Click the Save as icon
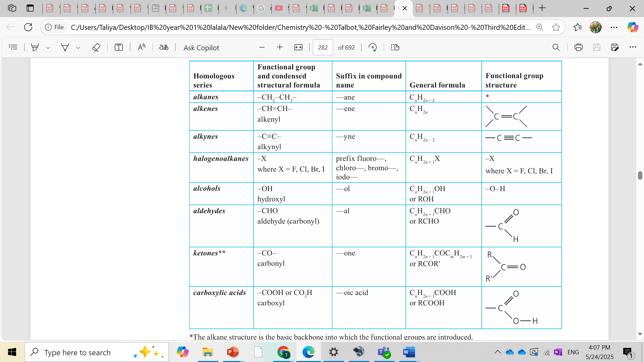644x362 pixels. coord(614,47)
